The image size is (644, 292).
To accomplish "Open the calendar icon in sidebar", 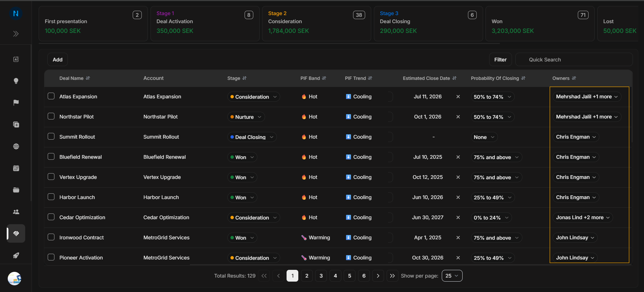I will [16, 168].
